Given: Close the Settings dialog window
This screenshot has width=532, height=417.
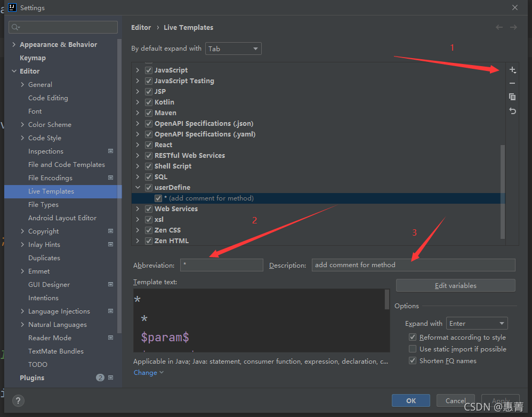Looking at the screenshot, I should point(515,7).
